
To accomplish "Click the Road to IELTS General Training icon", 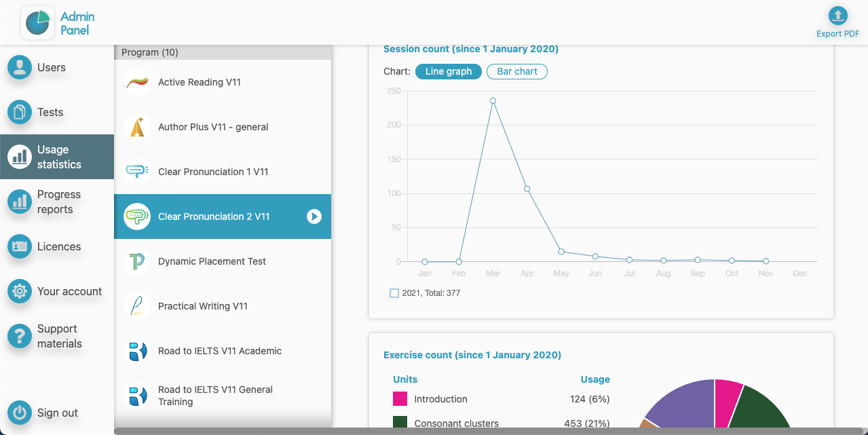I will pos(137,396).
